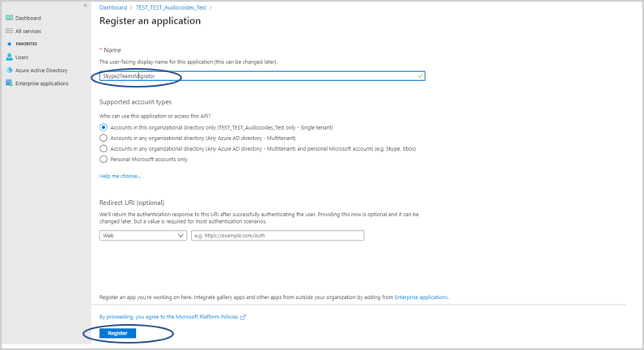Click the Favorites star icon
The width and height of the screenshot is (644, 350).
pyautogui.click(x=10, y=44)
